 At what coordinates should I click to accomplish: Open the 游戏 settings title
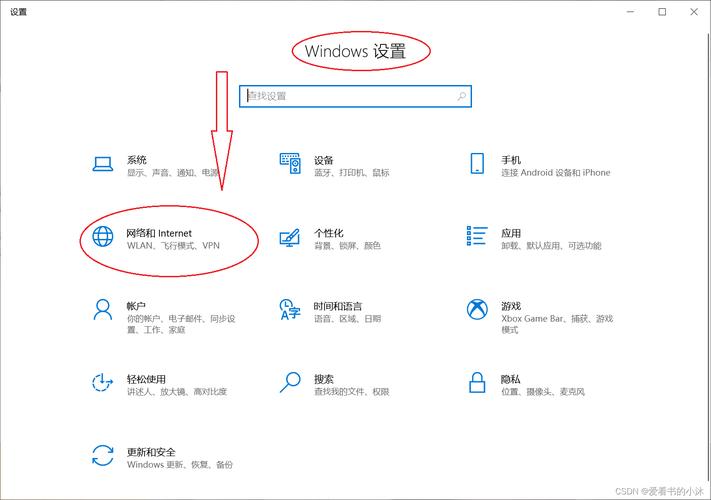pyautogui.click(x=511, y=306)
